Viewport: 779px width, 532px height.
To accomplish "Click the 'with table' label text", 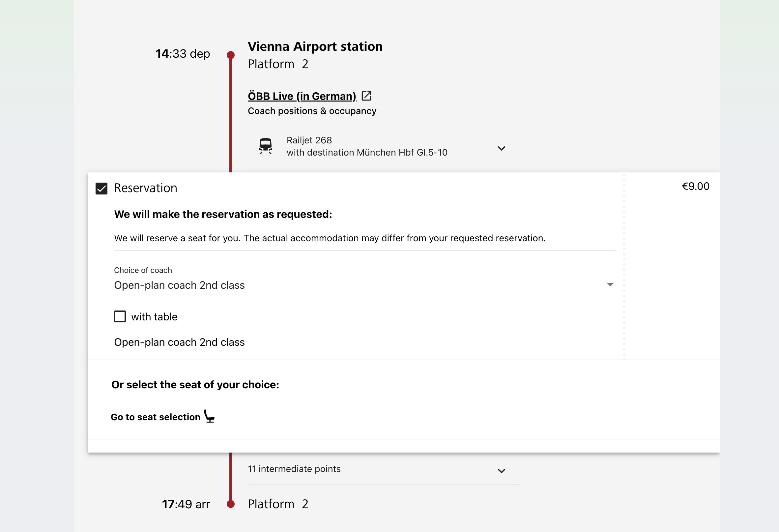I will (154, 317).
